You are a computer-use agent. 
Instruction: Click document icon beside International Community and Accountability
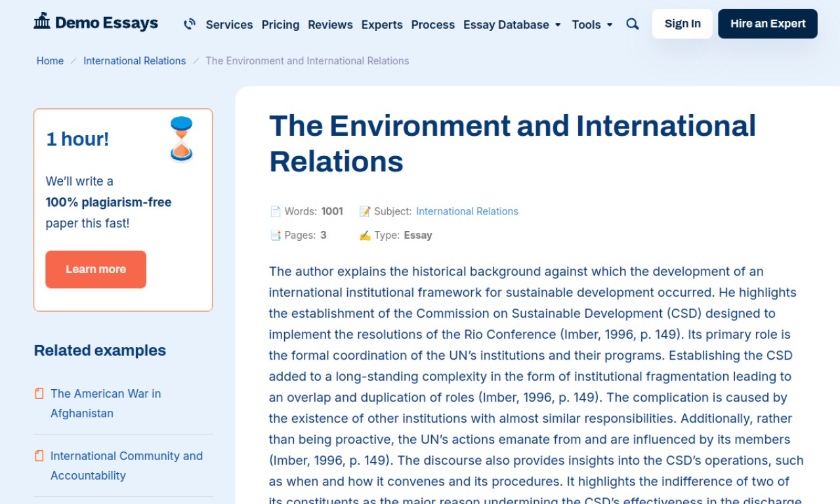point(39,455)
